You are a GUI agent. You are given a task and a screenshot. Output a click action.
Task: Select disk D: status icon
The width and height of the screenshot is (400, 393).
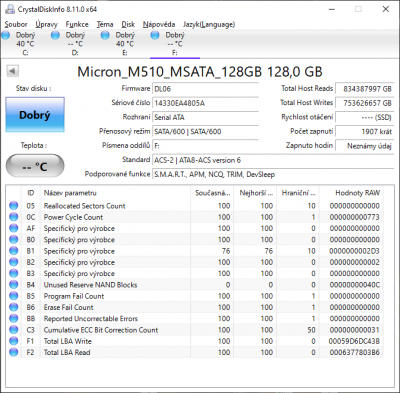coord(55,35)
